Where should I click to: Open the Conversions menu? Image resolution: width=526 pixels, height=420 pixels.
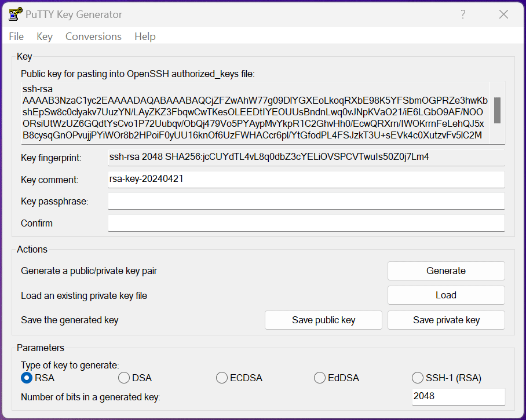pyautogui.click(x=93, y=36)
